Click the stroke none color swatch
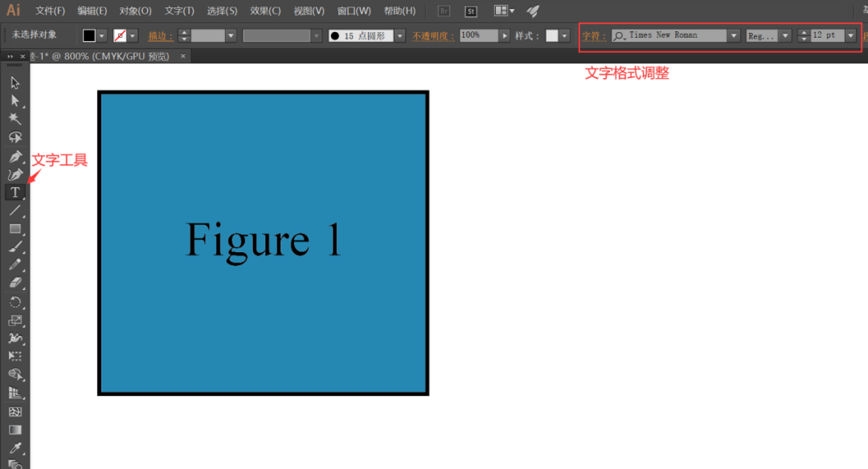The height and width of the screenshot is (469, 868). pos(120,36)
